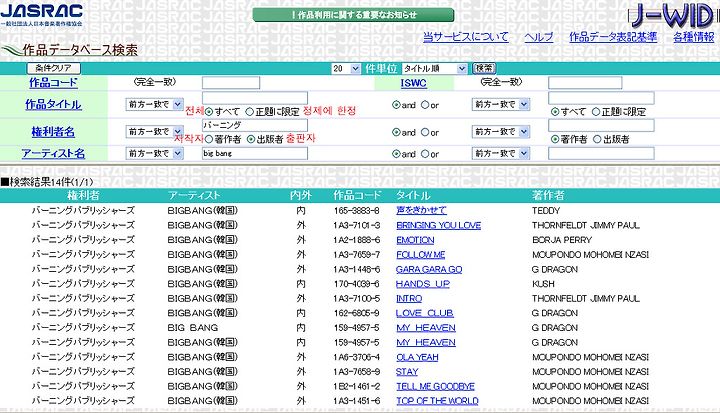Click work code 165-3883-8
Viewport: 720px width, 413px height.
[357, 211]
